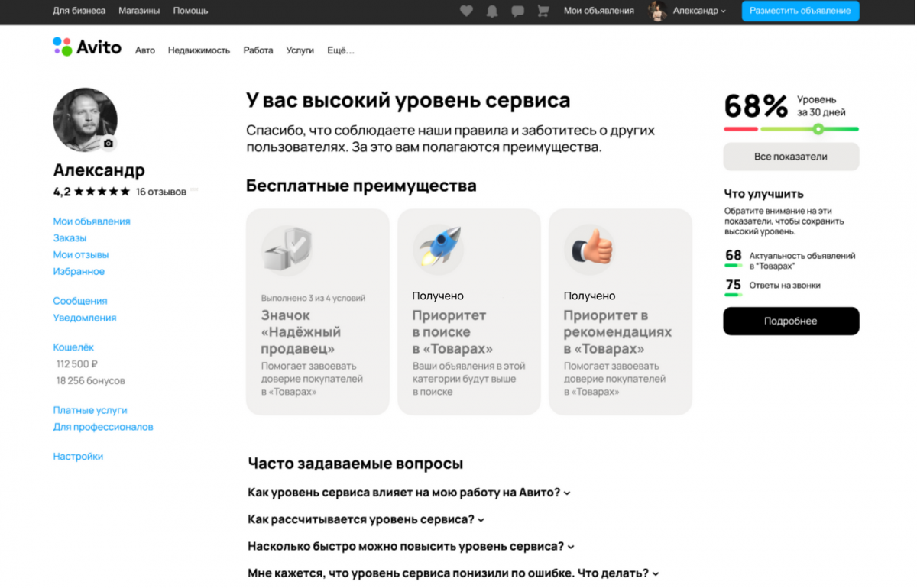Expand question about service level affecting work
This screenshot has height=588, width=917.
point(409,493)
